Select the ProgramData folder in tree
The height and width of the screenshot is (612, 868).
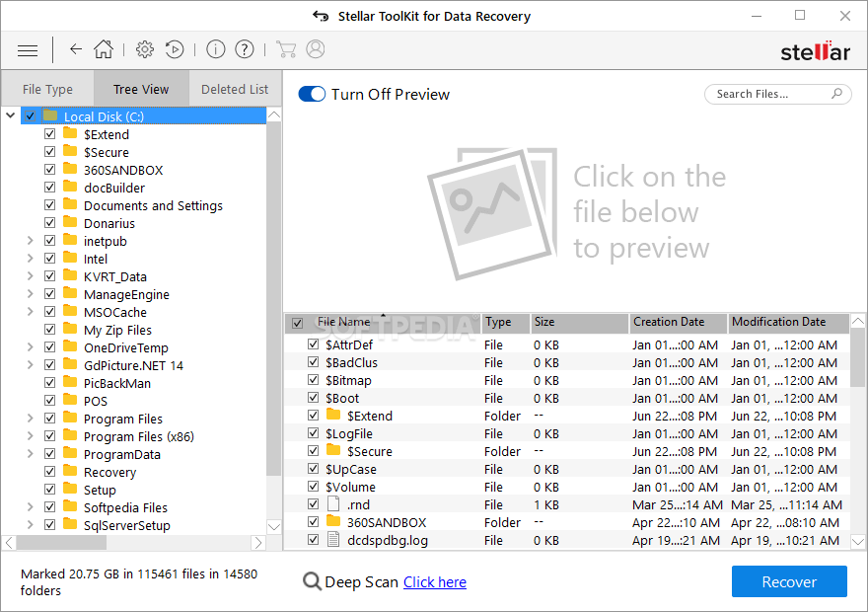click(x=121, y=454)
